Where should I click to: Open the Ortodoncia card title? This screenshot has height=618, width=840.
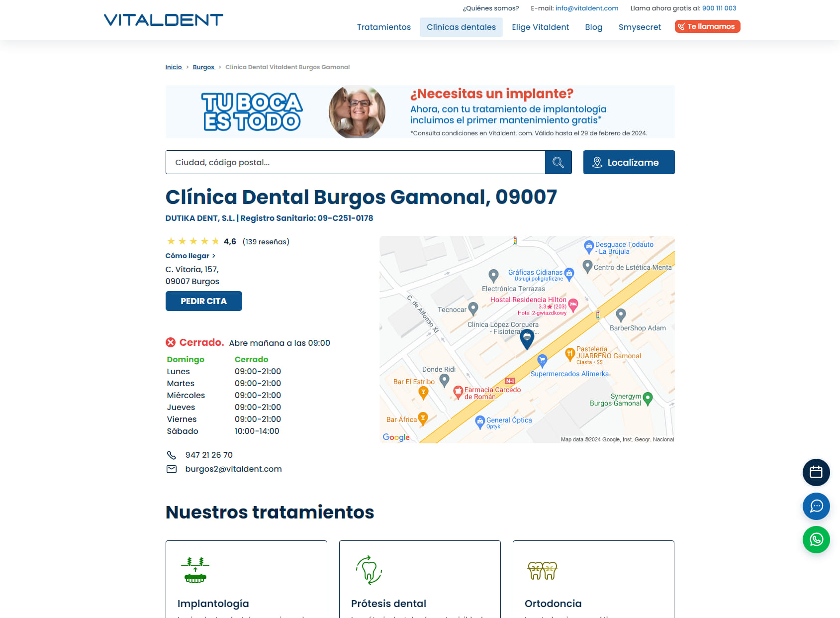click(553, 604)
